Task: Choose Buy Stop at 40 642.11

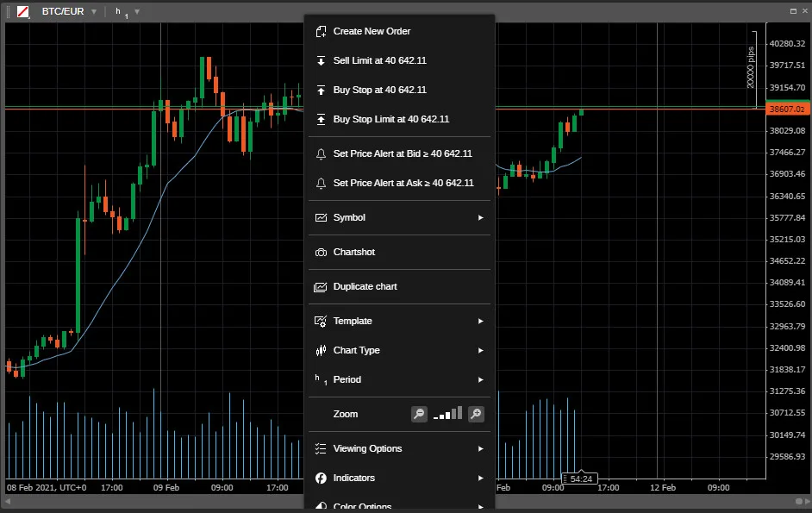Action: (x=399, y=91)
